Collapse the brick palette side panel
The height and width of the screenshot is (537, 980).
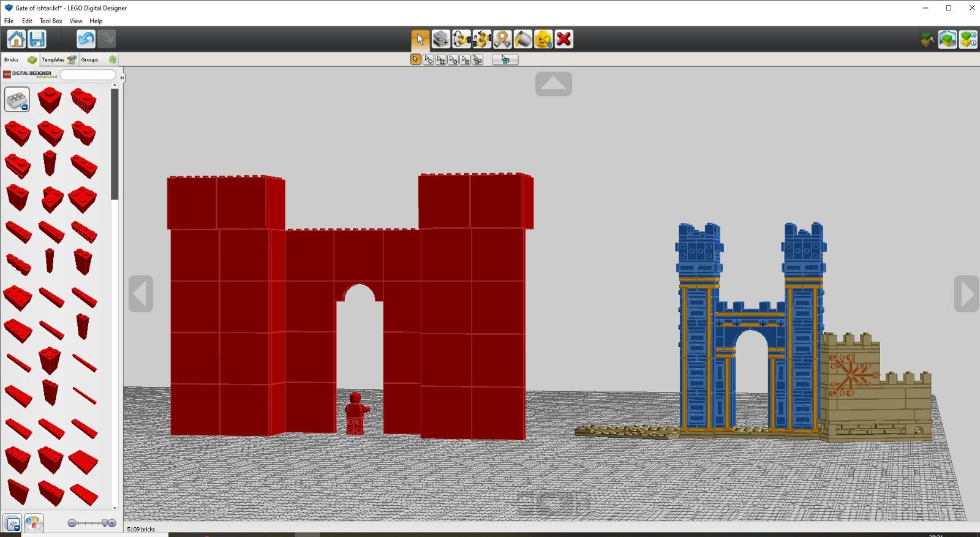coord(122,78)
